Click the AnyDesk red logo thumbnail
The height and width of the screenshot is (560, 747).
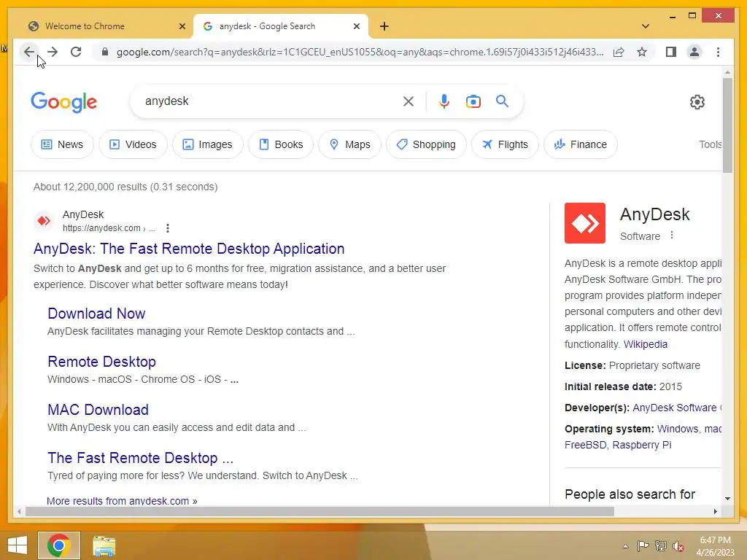click(585, 223)
